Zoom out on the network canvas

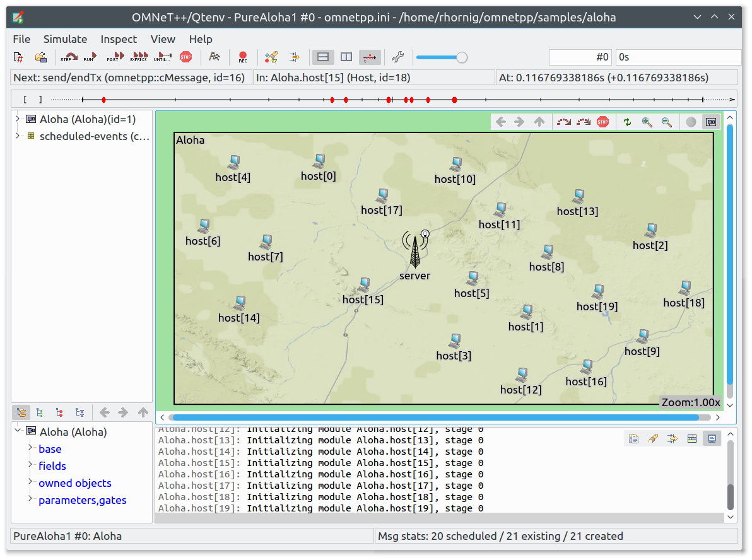(667, 122)
